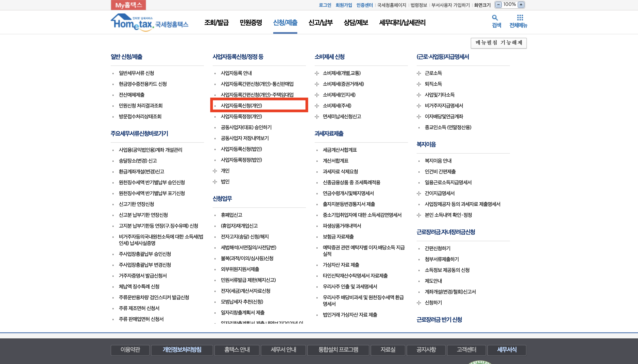Toggle 메뉴펼침 기능해제 button
The width and height of the screenshot is (638, 364).
pyautogui.click(x=498, y=43)
